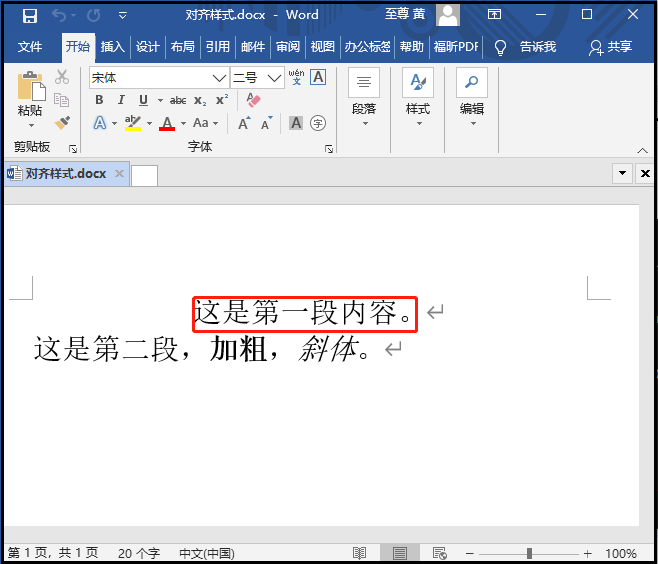Open the font color dropdown arrow

183,123
